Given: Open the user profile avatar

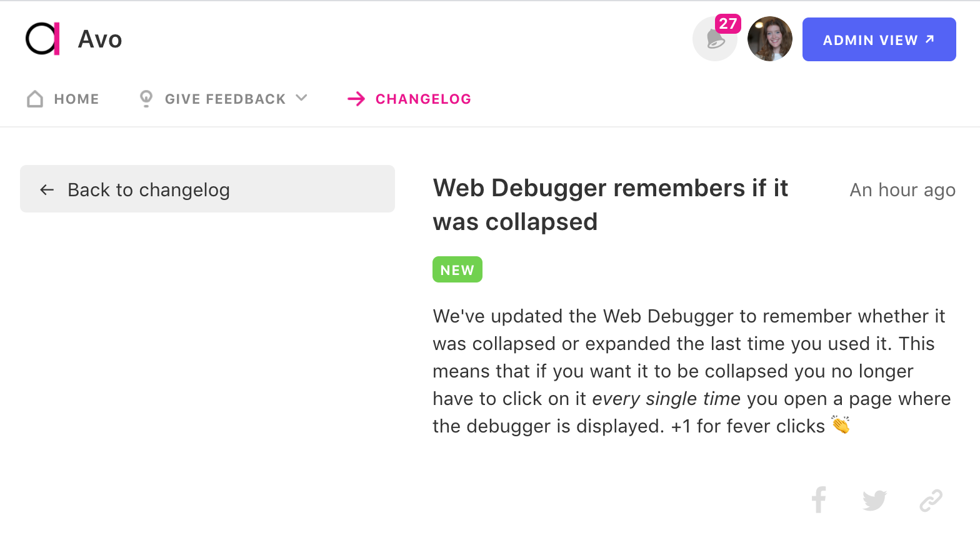Looking at the screenshot, I should tap(770, 39).
